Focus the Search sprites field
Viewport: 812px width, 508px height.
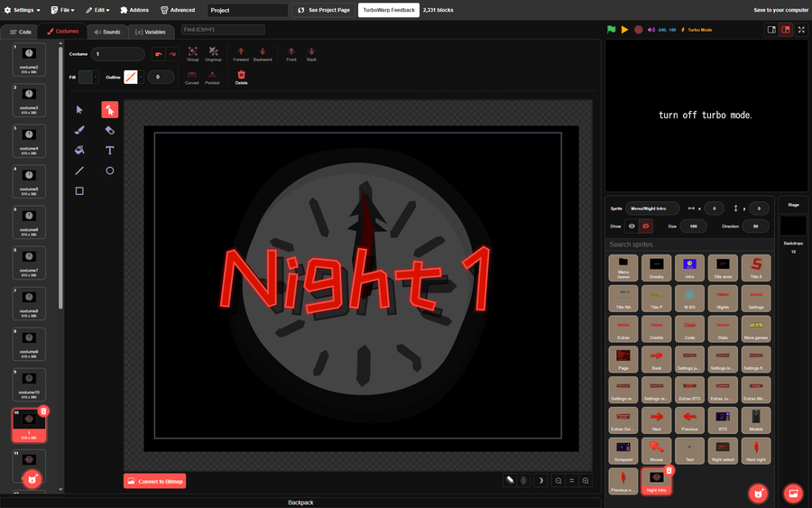point(688,245)
